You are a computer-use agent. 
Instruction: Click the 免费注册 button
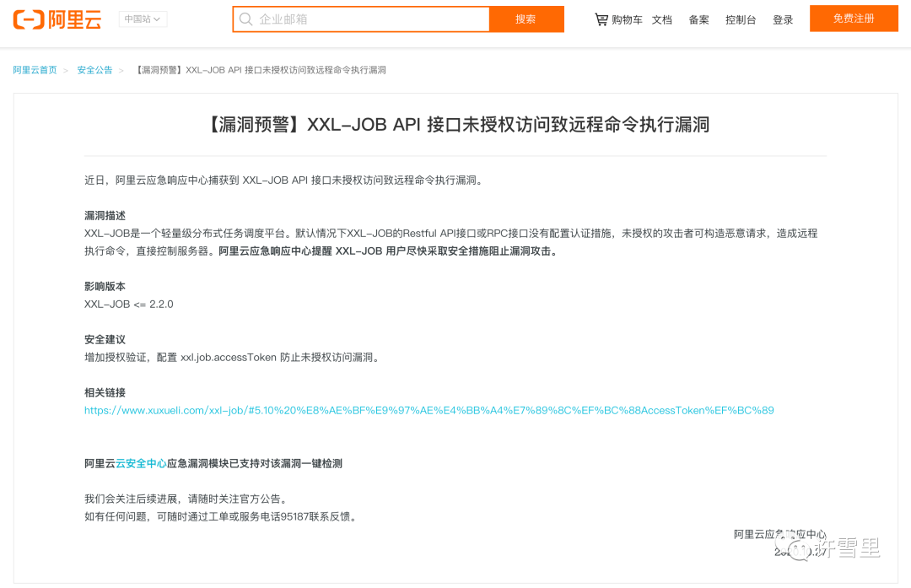click(854, 19)
